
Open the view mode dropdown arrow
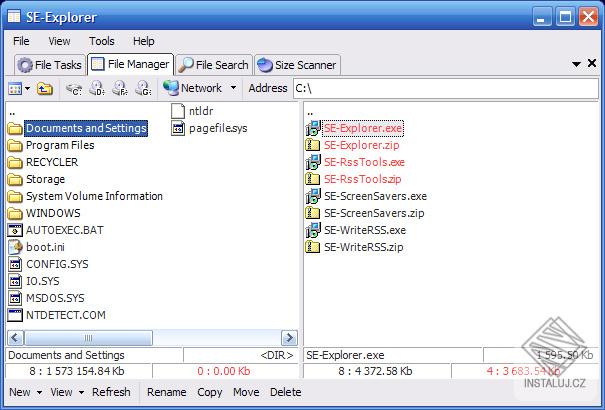click(x=27, y=89)
